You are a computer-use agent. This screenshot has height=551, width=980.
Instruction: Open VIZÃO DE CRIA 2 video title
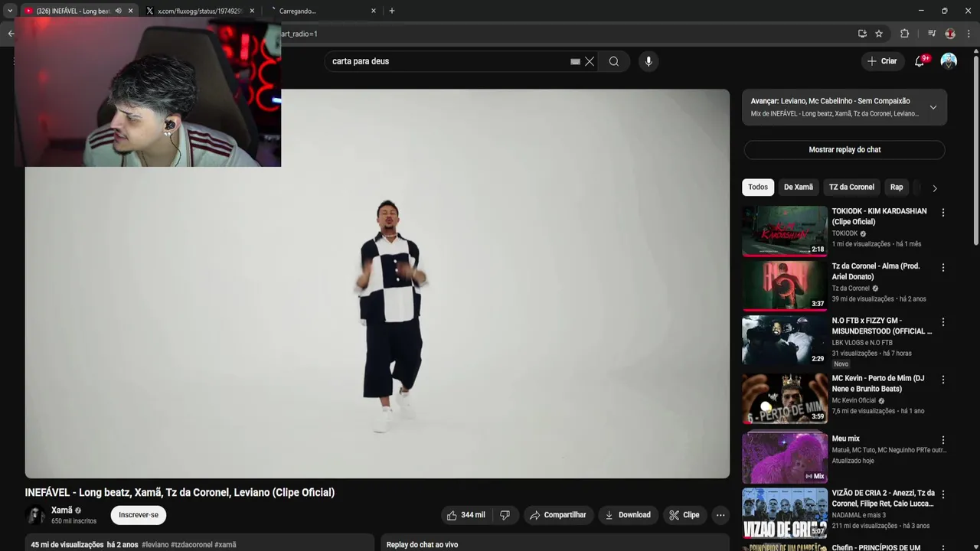[883, 498]
